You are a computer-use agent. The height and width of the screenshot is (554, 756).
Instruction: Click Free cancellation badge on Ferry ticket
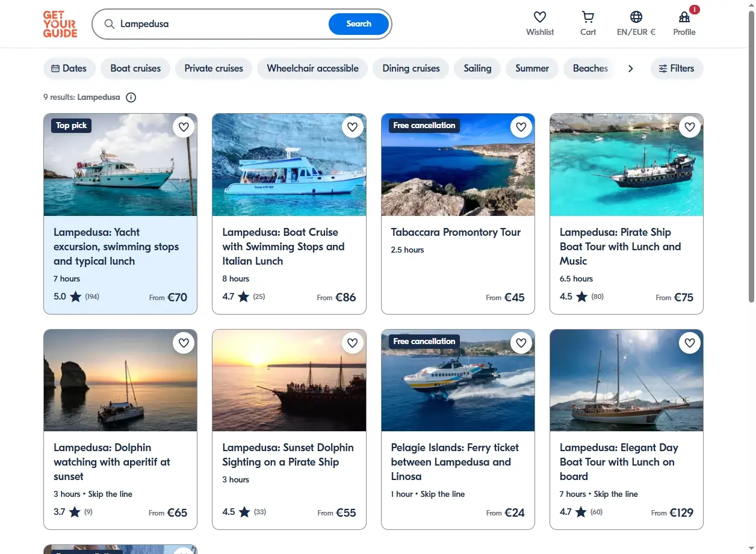click(424, 342)
